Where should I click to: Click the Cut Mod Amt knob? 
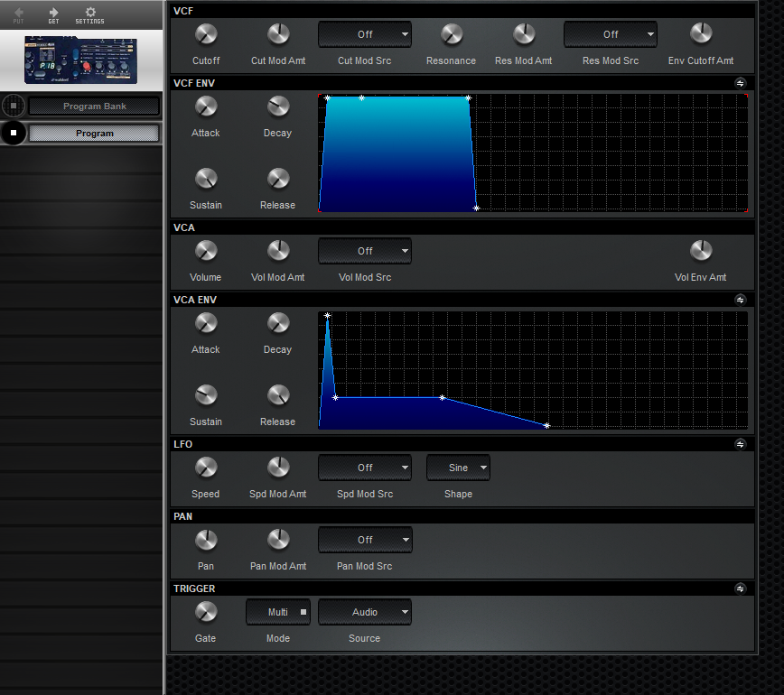278,34
